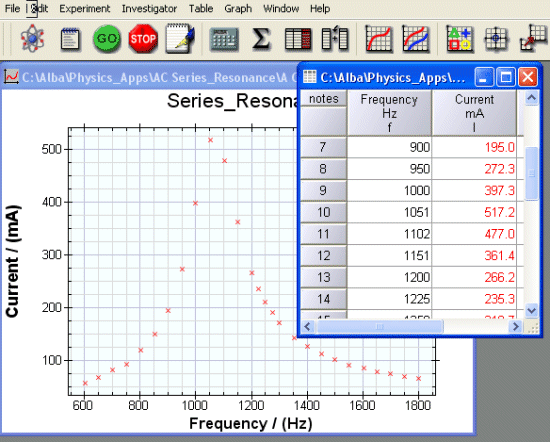Click the table's scroll down arrow

click(x=531, y=310)
